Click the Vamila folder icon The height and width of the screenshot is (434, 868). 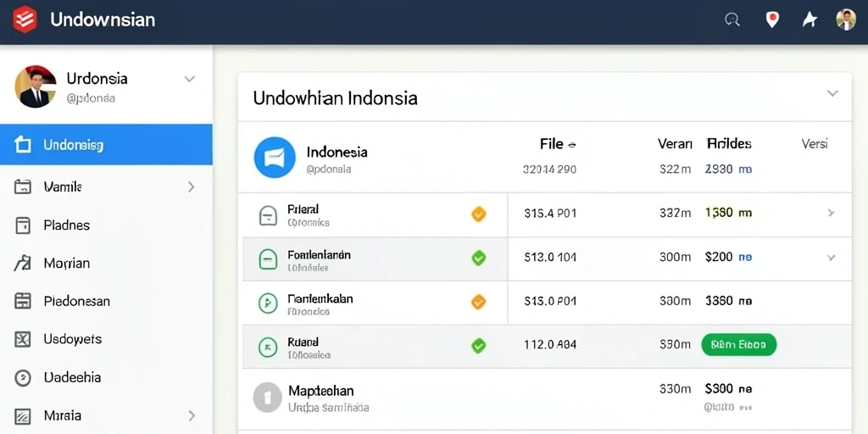(x=23, y=187)
